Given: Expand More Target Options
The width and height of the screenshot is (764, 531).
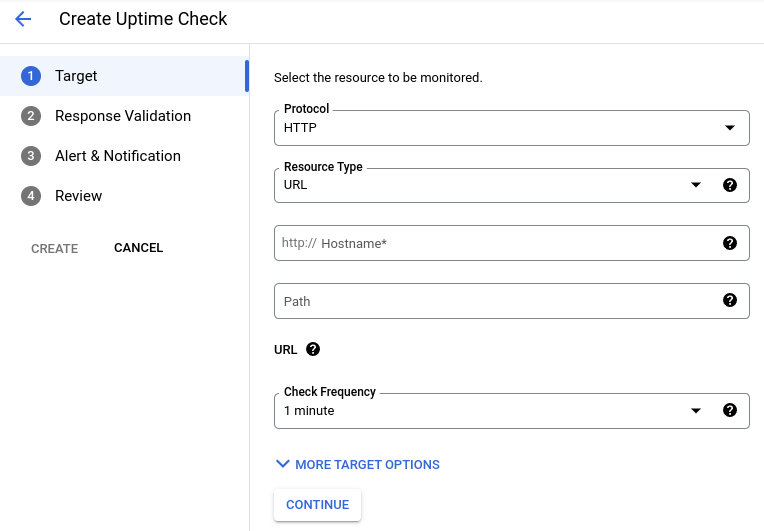Looking at the screenshot, I should point(357,464).
